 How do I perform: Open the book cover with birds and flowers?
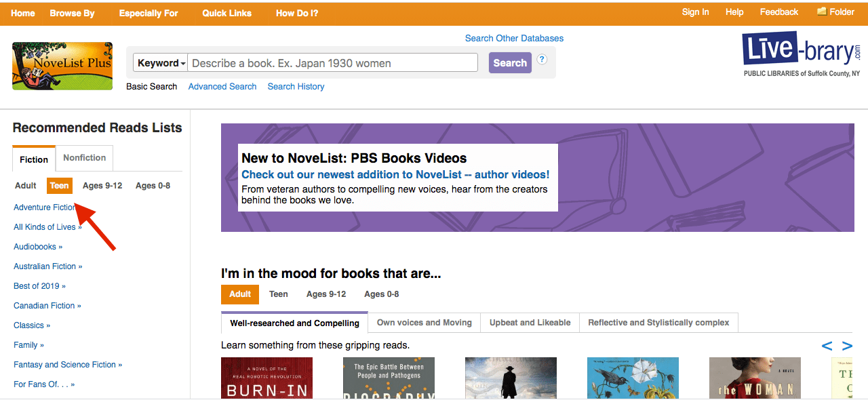coord(633,378)
